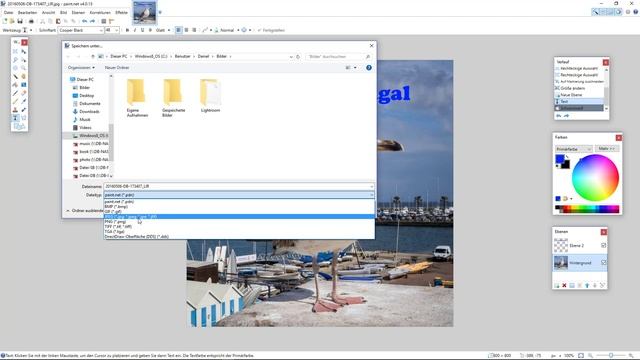
Task: Click the Undo arrow in the toolbar
Action: pyautogui.click(x=84, y=21)
